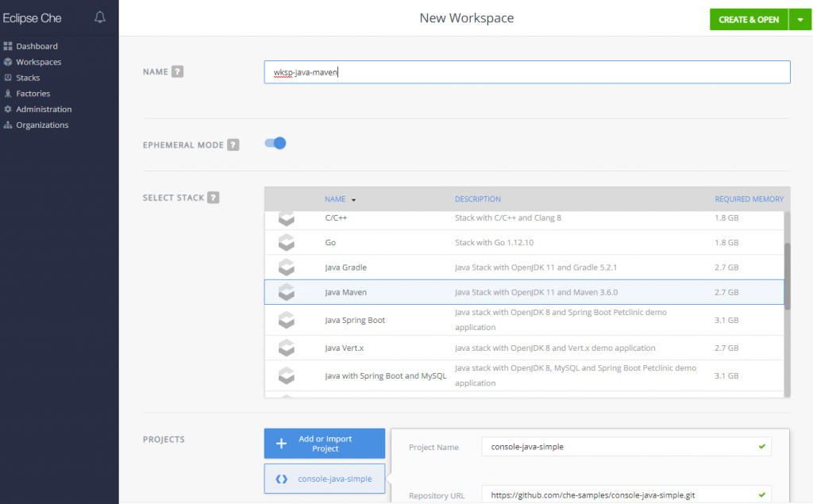
Task: Open Factories in the sidebar
Action: point(33,94)
